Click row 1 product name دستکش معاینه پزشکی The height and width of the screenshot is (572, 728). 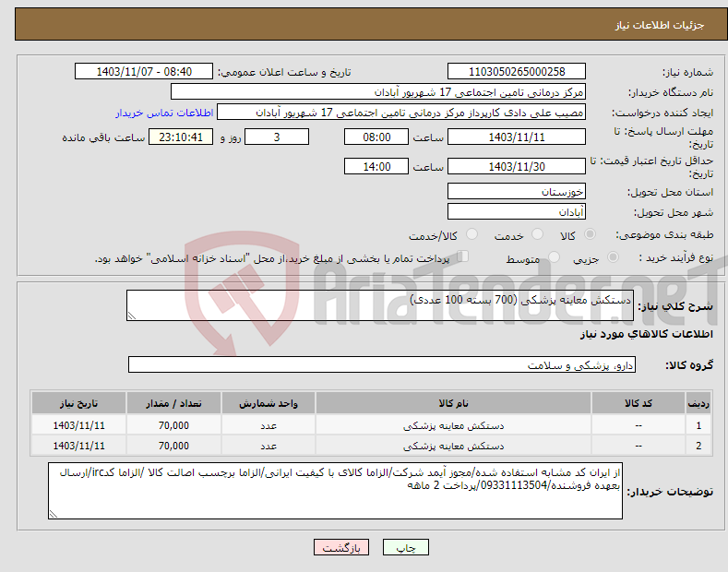(453, 425)
